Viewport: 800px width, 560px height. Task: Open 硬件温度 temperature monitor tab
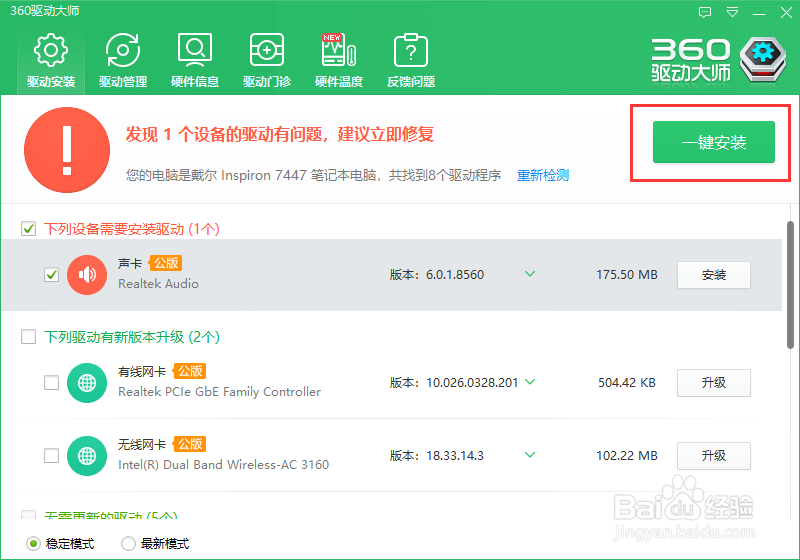pyautogui.click(x=339, y=60)
